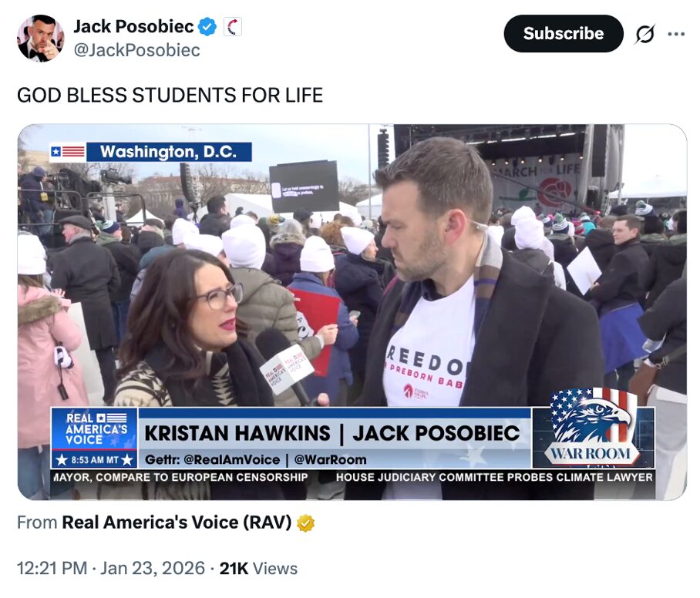Click the 21K Views count
Screen dimensions: 700x598
point(258,569)
